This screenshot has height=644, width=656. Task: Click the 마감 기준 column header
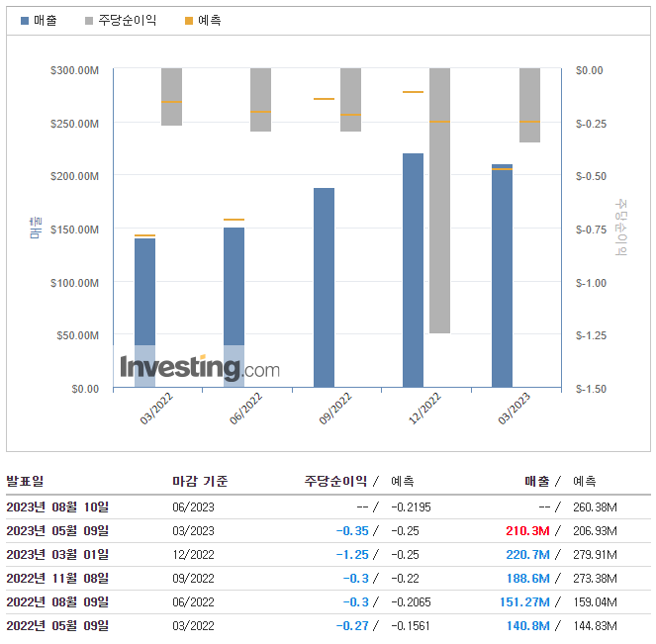(200, 481)
